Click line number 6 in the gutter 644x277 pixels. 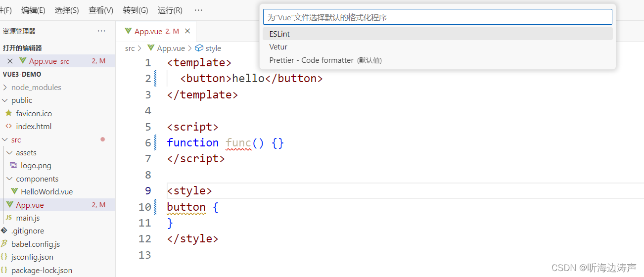click(148, 143)
